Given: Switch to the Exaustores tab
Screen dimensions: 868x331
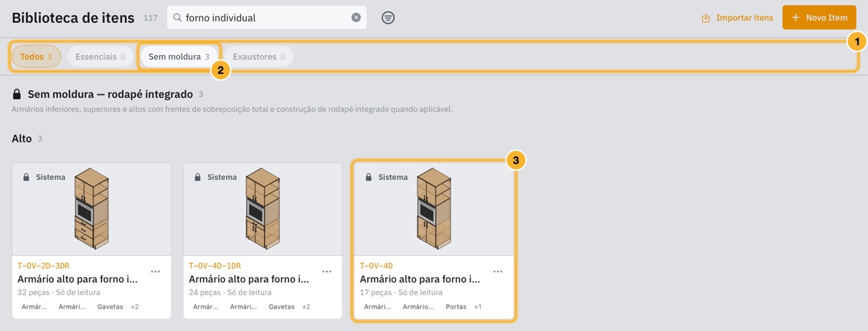Looking at the screenshot, I should click(x=258, y=57).
